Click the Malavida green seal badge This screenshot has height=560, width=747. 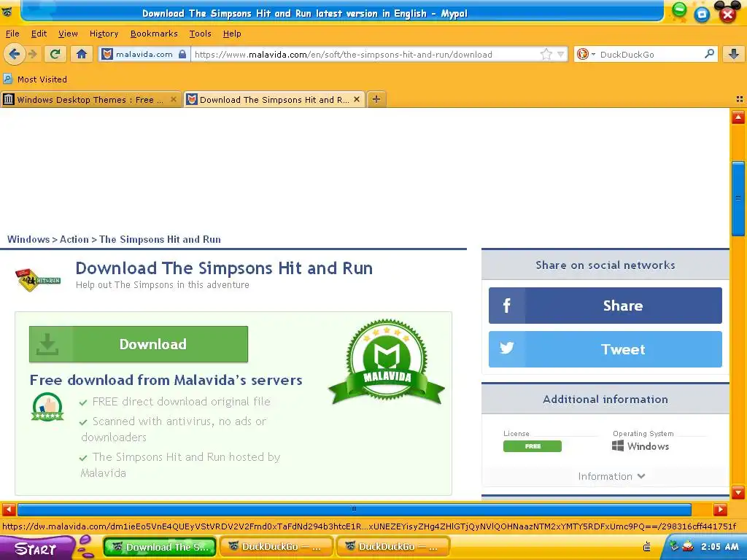click(x=387, y=362)
